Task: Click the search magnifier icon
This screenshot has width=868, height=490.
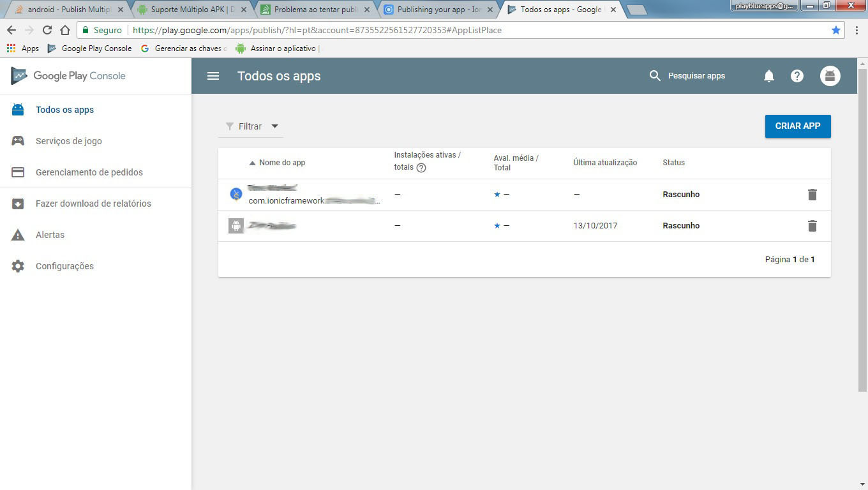Action: (x=655, y=76)
